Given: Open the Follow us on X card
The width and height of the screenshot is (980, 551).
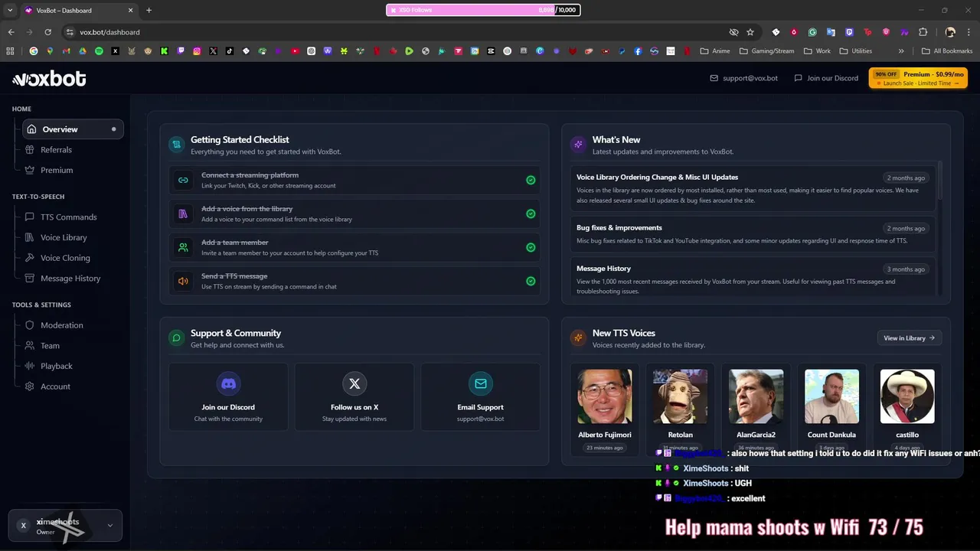Looking at the screenshot, I should pos(354,396).
